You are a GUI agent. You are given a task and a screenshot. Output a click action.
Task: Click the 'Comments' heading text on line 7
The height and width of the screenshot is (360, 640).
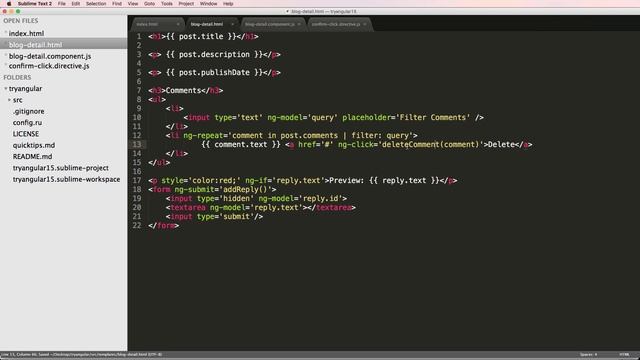tap(183, 91)
